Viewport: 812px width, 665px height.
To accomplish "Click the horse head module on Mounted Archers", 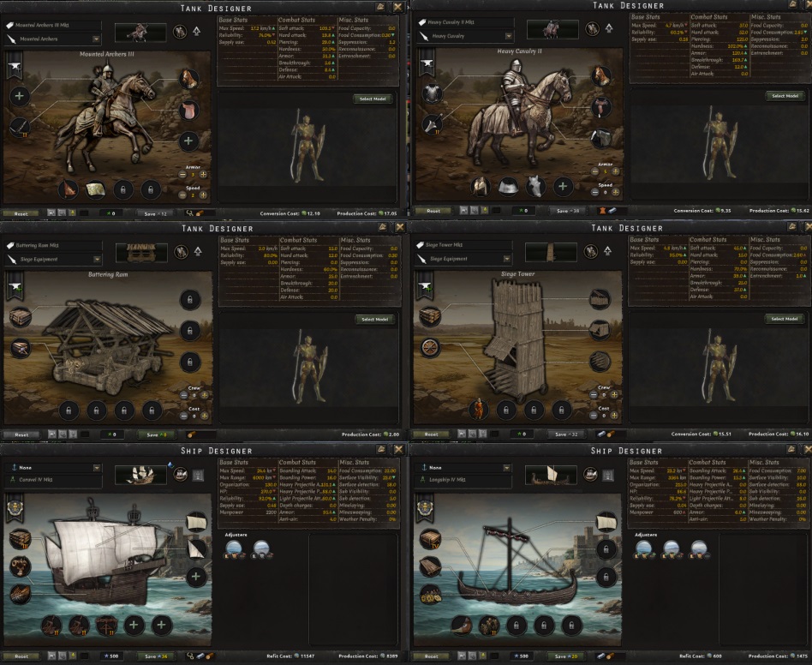I will (188, 79).
